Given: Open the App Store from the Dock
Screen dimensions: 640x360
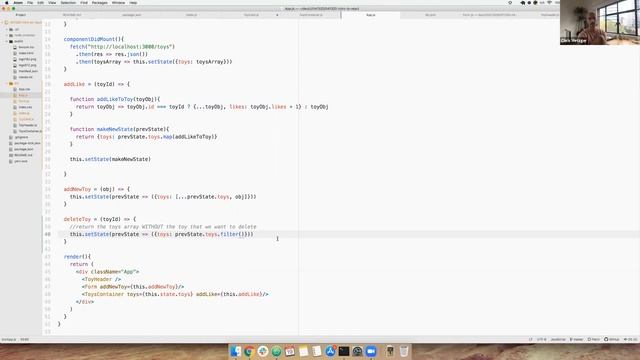Looking at the screenshot, I should [x=330, y=351].
